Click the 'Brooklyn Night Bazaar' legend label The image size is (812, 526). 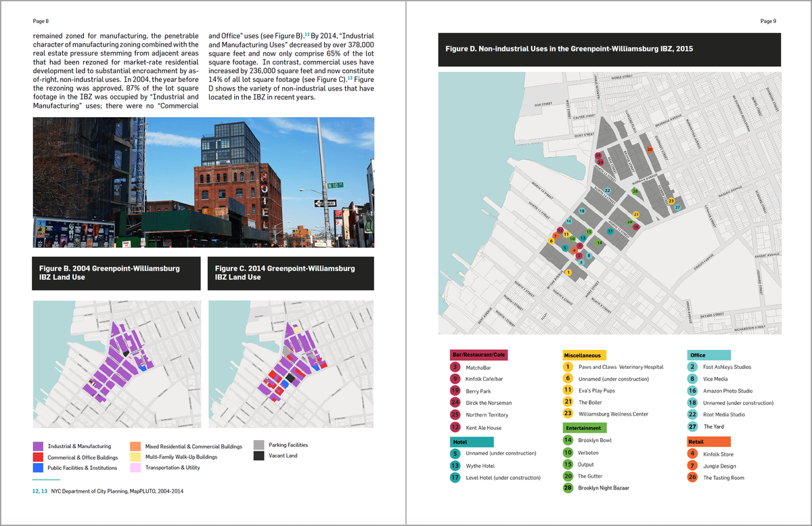click(604, 487)
